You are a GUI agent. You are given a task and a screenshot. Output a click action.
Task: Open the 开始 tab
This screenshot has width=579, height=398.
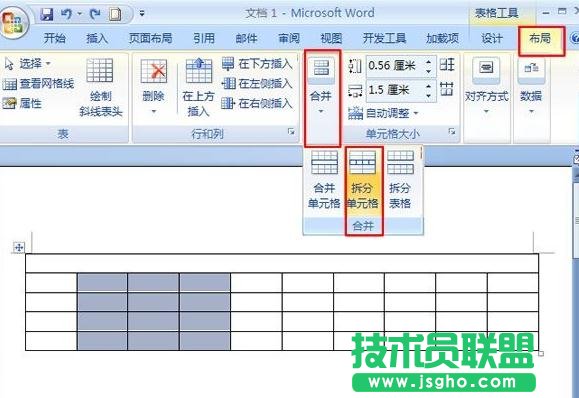coord(55,38)
